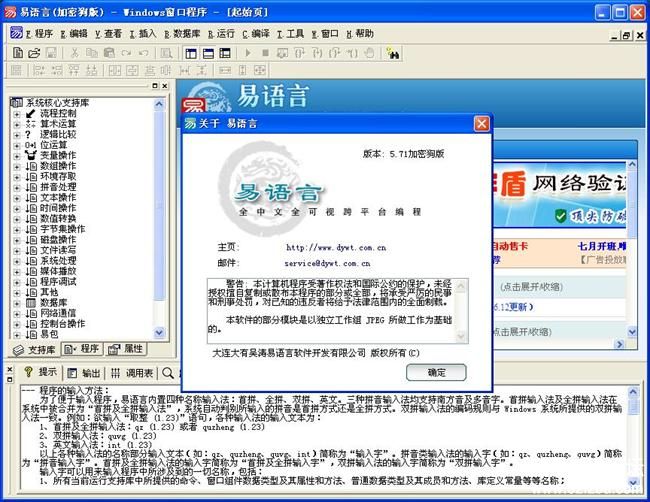The height and width of the screenshot is (502, 650).
Task: Expand the 磁盘操作 tree node
Action: coord(17,240)
